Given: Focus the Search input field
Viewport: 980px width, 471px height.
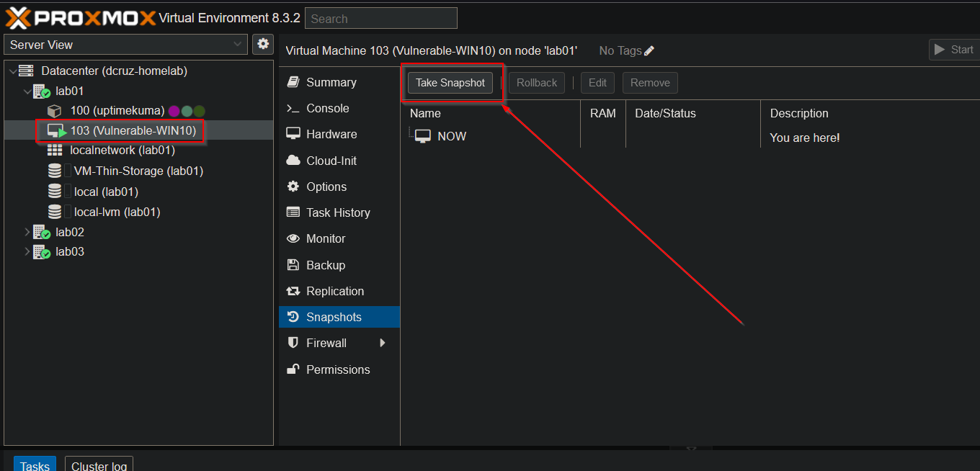Looking at the screenshot, I should tap(381, 18).
